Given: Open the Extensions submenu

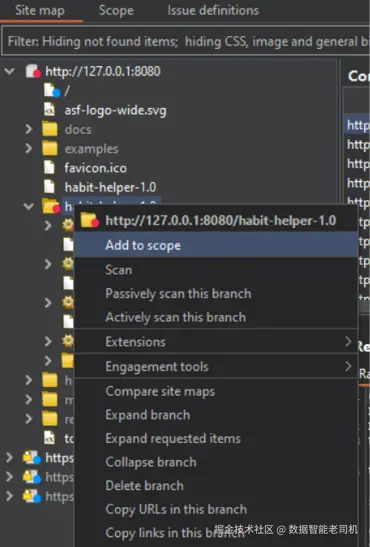Looking at the screenshot, I should [216, 342].
